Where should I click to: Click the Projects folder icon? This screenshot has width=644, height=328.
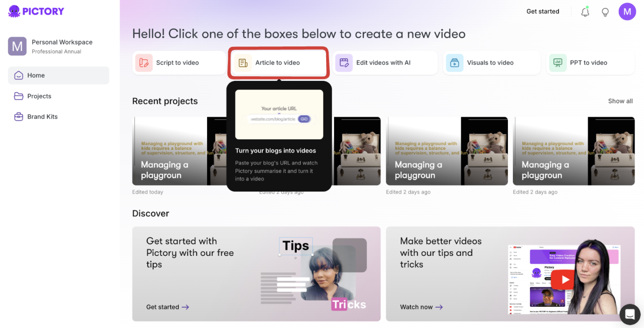pyautogui.click(x=18, y=96)
